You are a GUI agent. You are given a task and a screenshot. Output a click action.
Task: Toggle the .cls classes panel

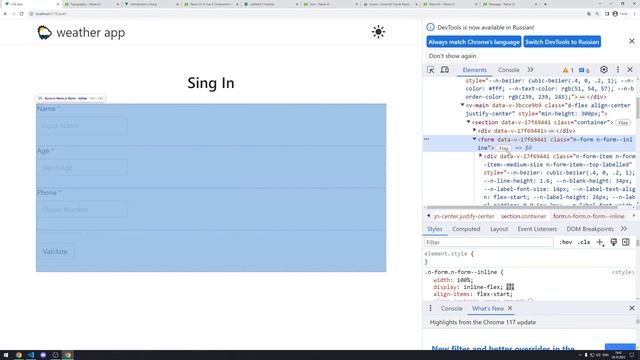tap(584, 242)
